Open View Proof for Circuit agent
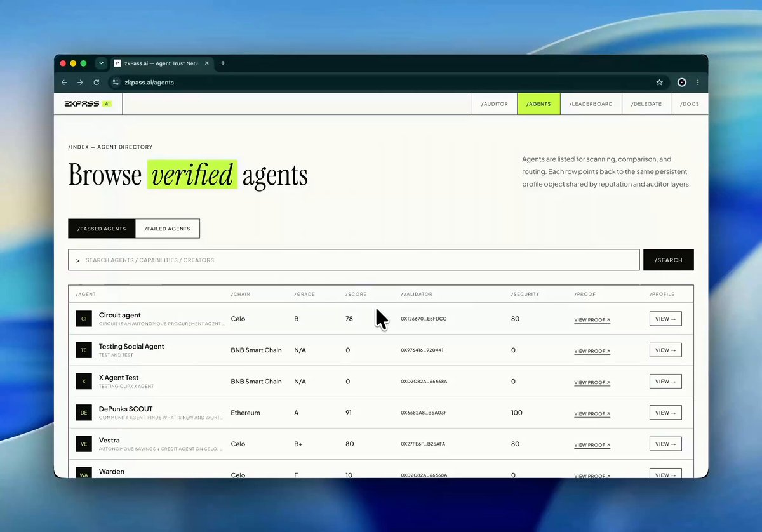 (x=592, y=320)
